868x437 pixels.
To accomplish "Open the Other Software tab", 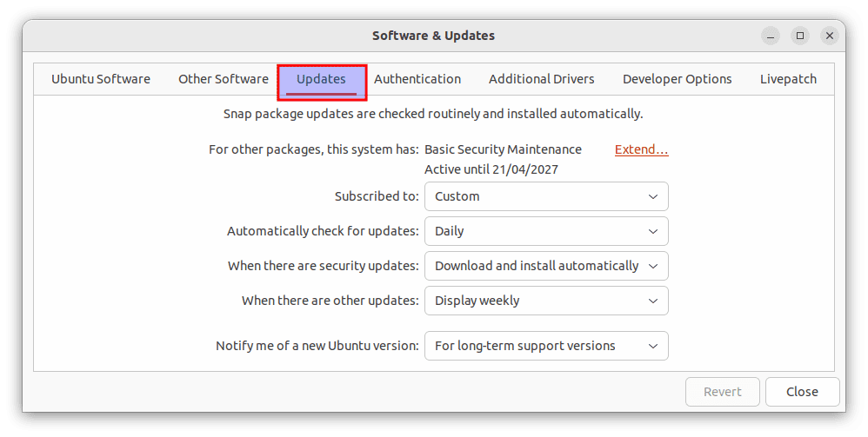I will 224,79.
